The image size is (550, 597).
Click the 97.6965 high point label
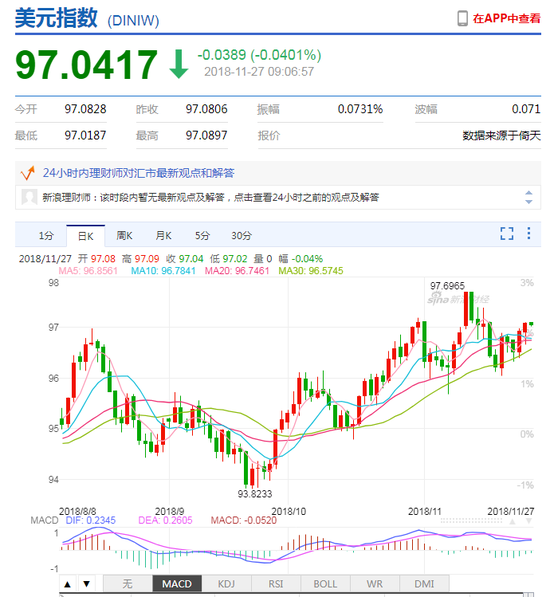point(447,286)
